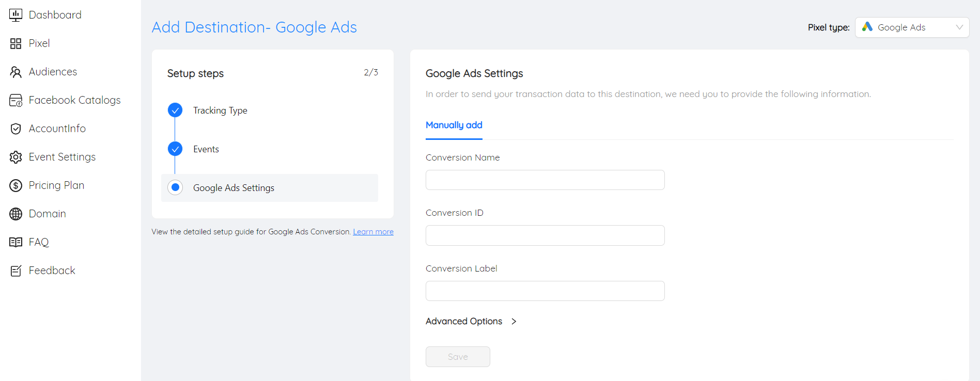Image resolution: width=980 pixels, height=381 pixels.
Task: Click the Event Settings gear icon
Action: [16, 157]
